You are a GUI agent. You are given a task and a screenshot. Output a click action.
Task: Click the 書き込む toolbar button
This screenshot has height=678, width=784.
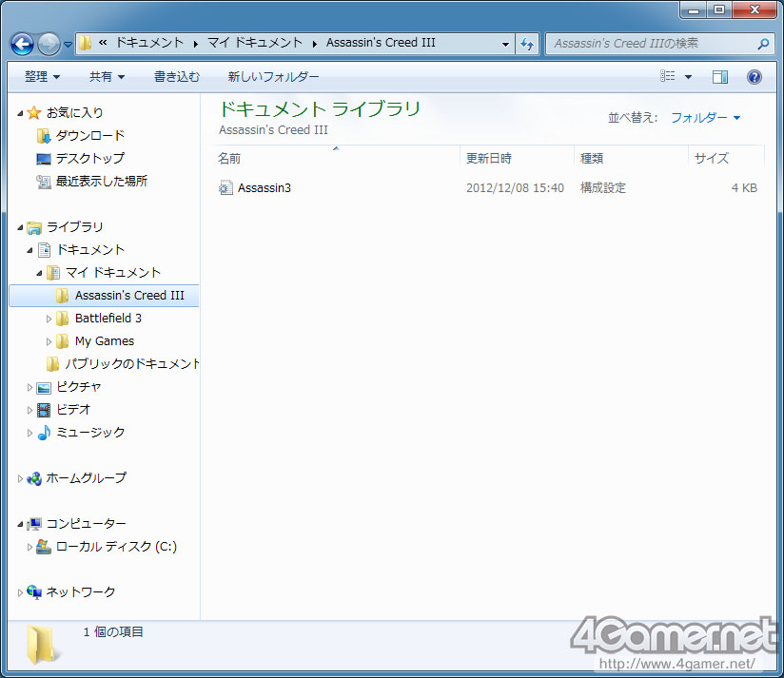pos(177,76)
